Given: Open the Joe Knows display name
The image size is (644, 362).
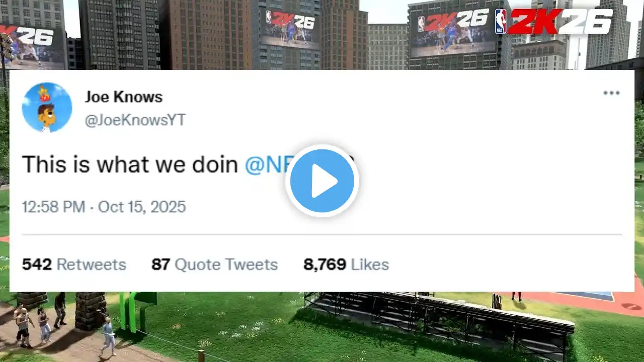Looking at the screenshot, I should click(124, 97).
